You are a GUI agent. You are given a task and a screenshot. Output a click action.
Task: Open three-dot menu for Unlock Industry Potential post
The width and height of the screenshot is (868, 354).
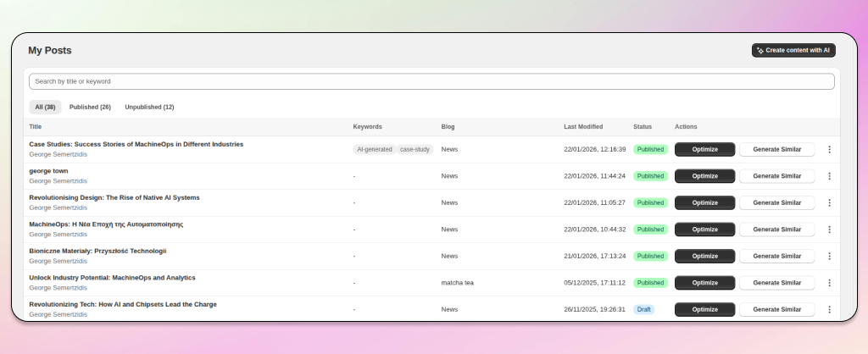829,283
